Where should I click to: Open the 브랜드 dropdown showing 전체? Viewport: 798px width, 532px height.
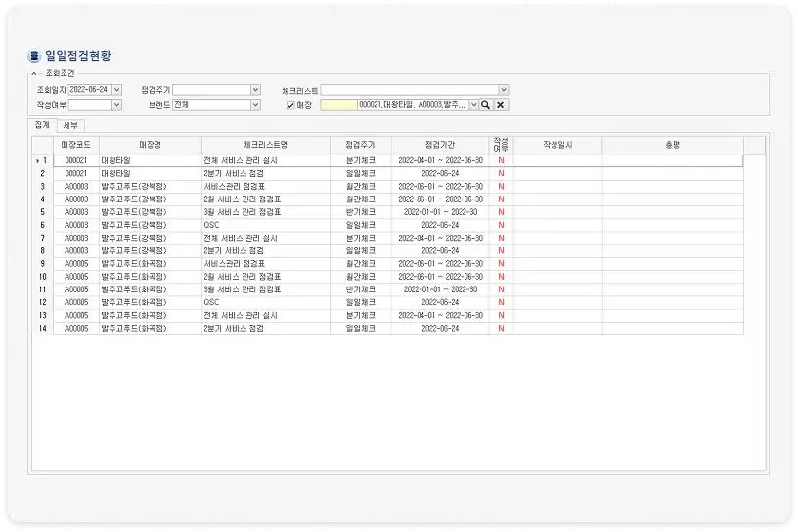click(255, 105)
